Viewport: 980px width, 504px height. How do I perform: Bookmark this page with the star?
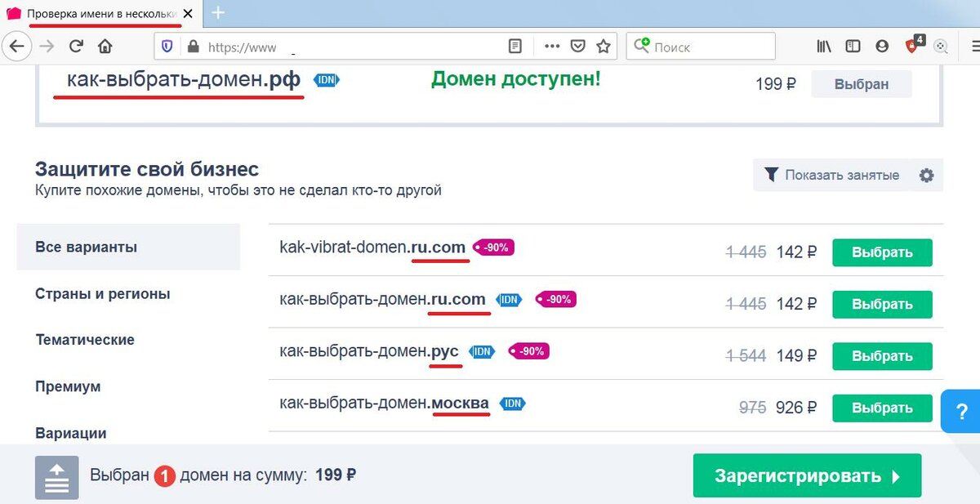click(x=604, y=47)
